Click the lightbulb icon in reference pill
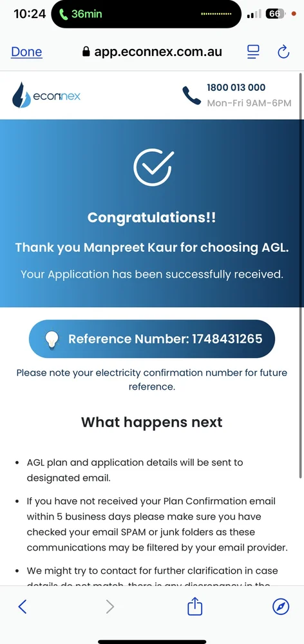The height and width of the screenshot is (644, 304). coord(52,339)
